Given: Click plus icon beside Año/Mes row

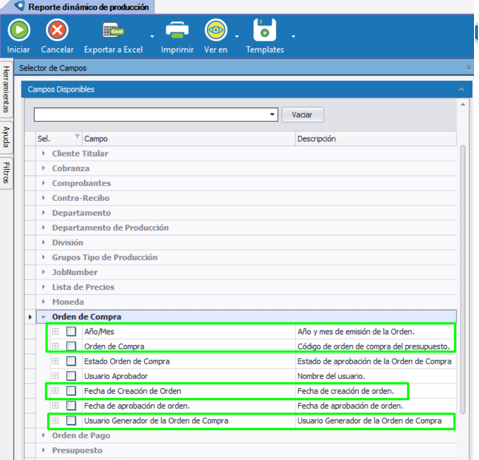Looking at the screenshot, I should click(x=55, y=331).
